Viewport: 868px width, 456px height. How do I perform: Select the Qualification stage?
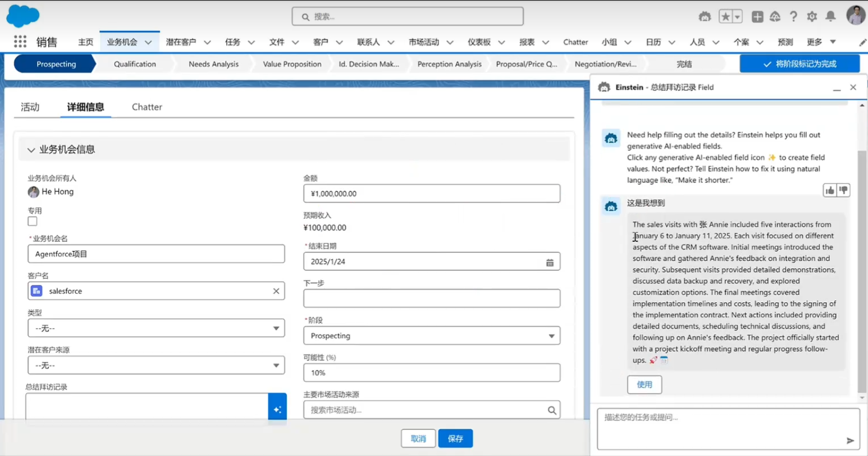135,64
